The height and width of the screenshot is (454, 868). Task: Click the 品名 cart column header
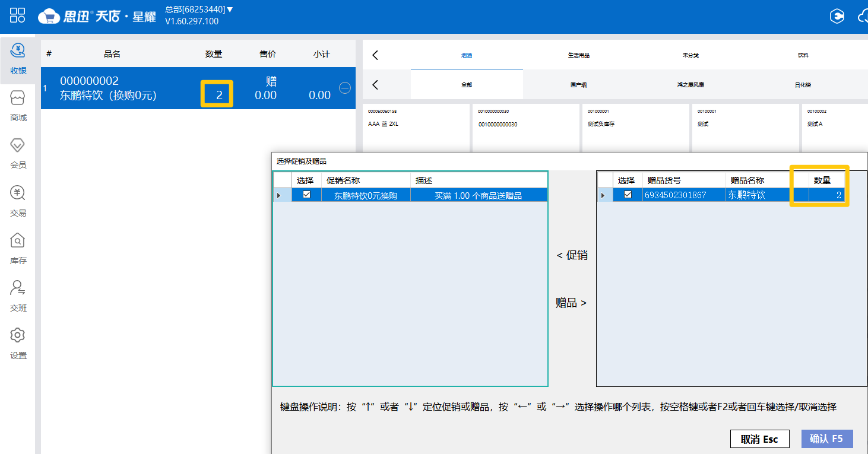[112, 54]
